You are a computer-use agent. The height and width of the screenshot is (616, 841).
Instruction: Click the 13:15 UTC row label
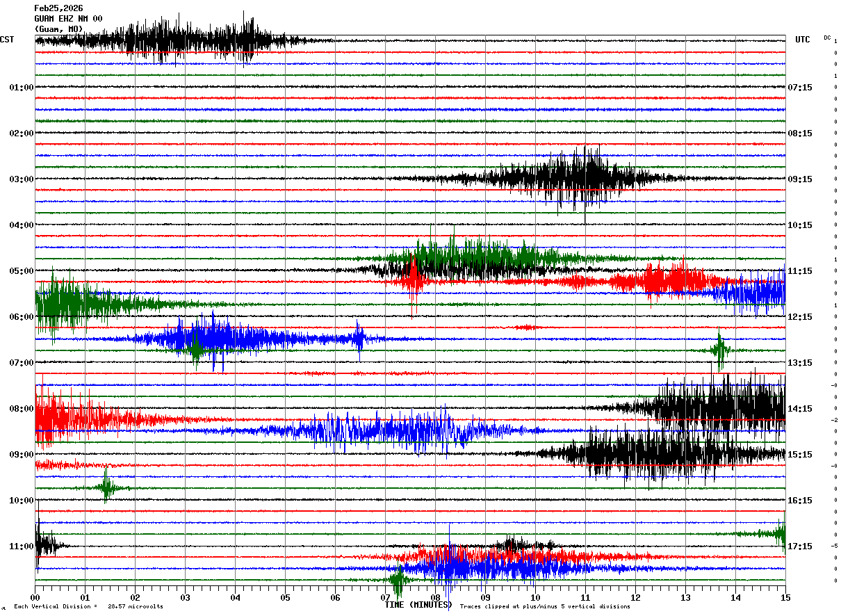tap(800, 363)
